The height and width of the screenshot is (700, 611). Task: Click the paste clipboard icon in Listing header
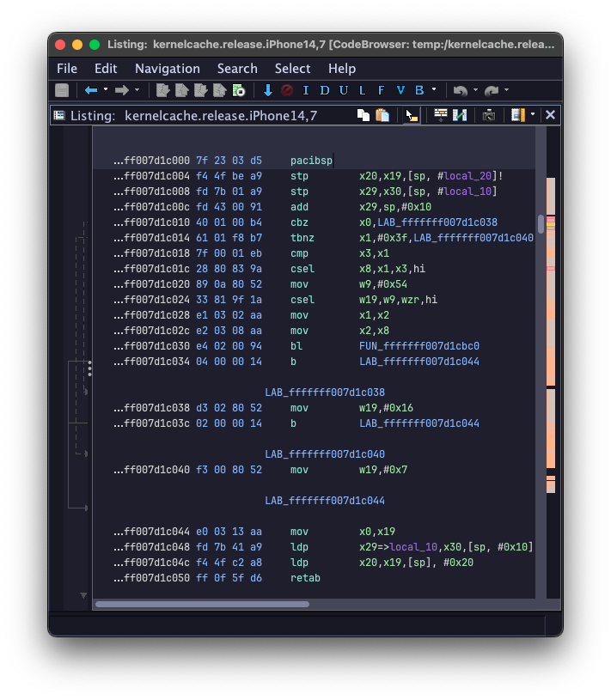point(382,115)
